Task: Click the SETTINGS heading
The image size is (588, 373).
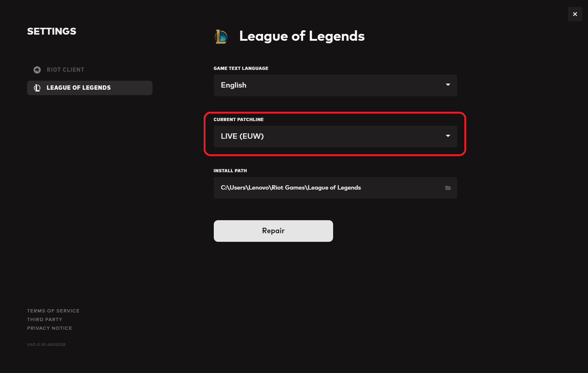Action: [52, 31]
